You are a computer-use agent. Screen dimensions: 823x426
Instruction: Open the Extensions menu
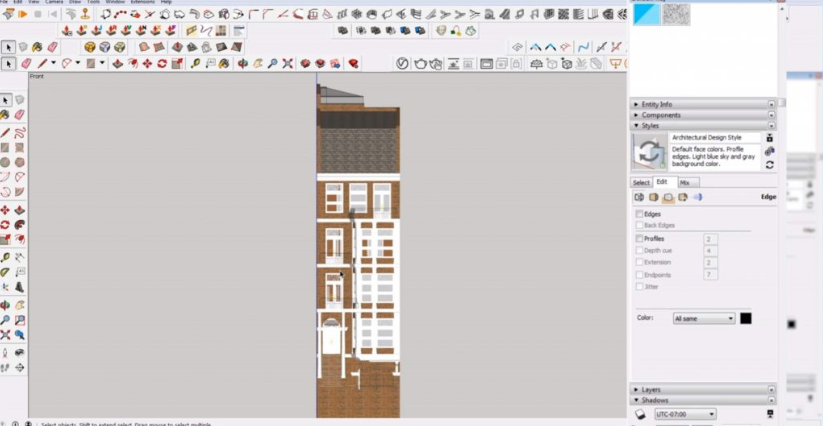point(143,2)
